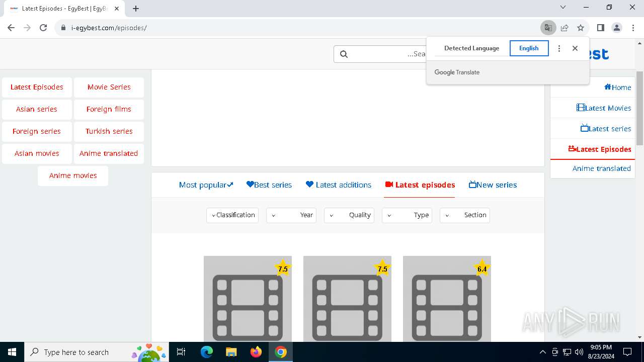Open File Explorer from taskbar
This screenshot has height=362, width=644.
[231, 352]
